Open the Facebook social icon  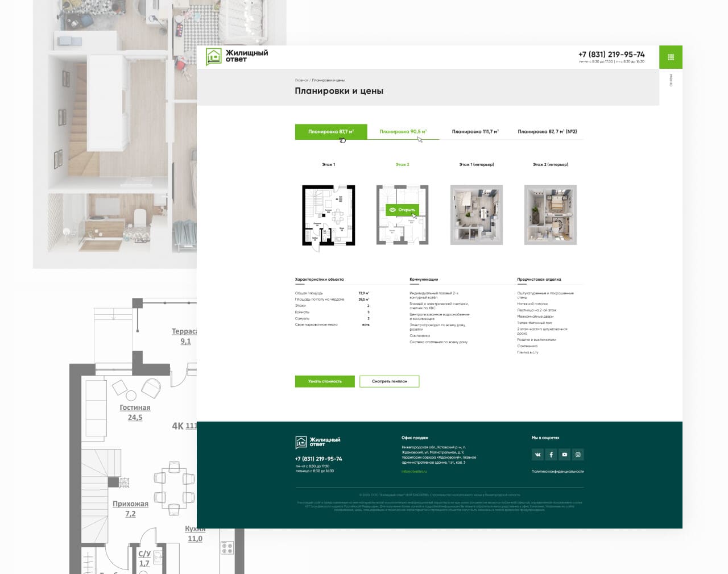tap(551, 455)
